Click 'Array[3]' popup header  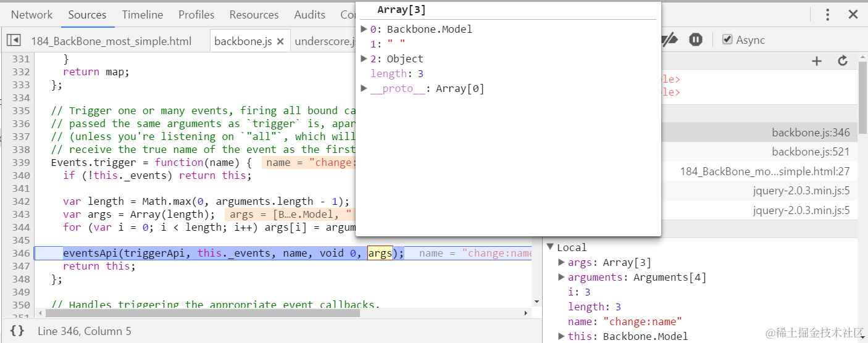coord(401,10)
